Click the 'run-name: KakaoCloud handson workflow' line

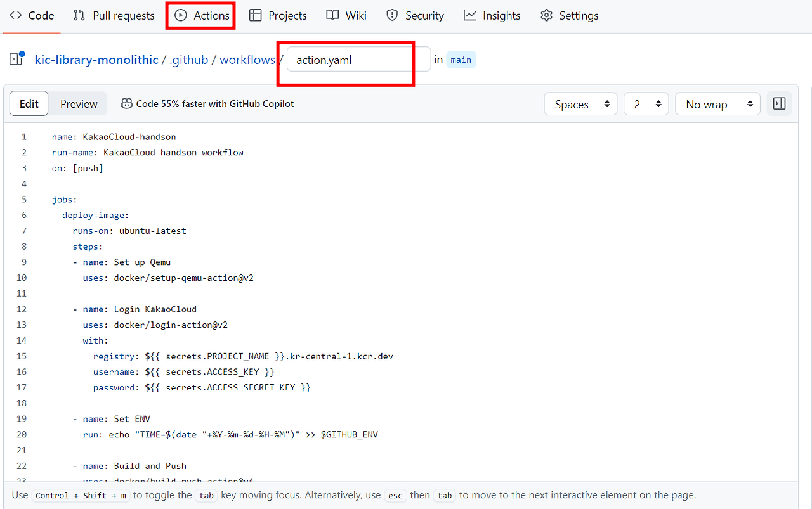(148, 153)
